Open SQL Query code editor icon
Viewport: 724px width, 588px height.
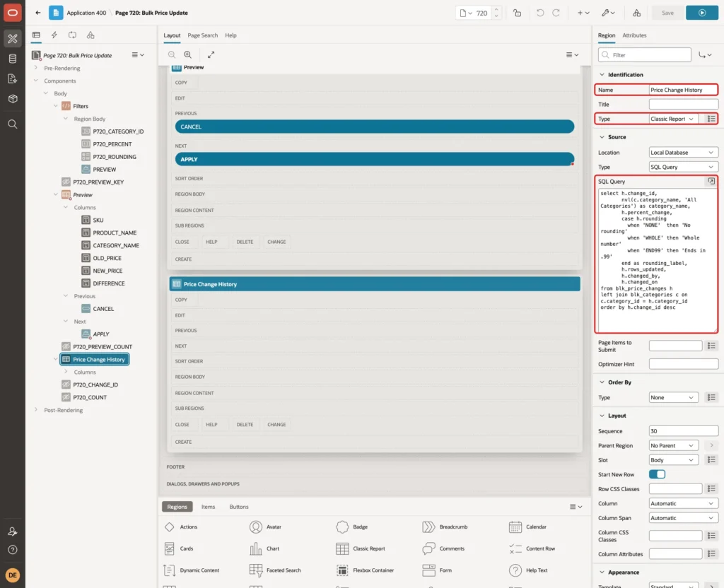pos(711,182)
